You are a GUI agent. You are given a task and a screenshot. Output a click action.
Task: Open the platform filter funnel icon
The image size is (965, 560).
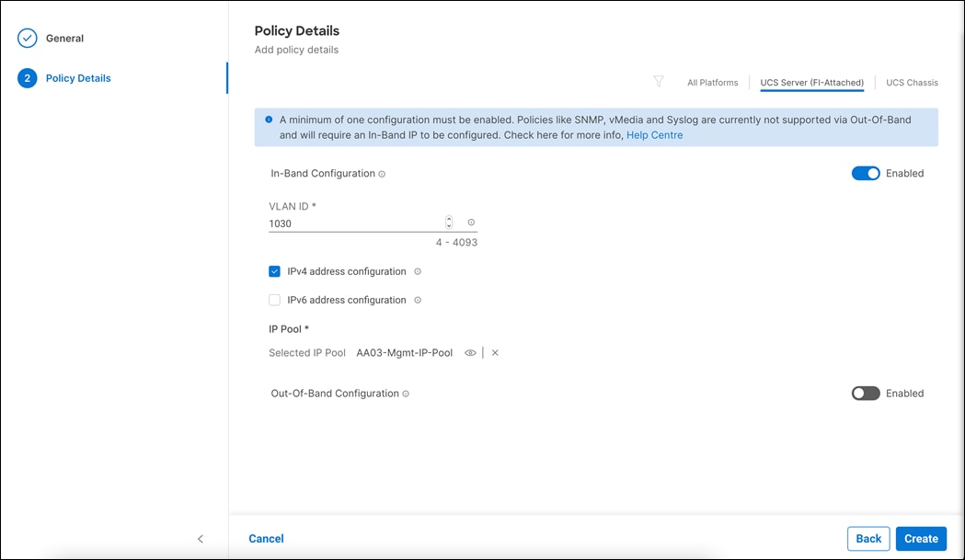[659, 82]
